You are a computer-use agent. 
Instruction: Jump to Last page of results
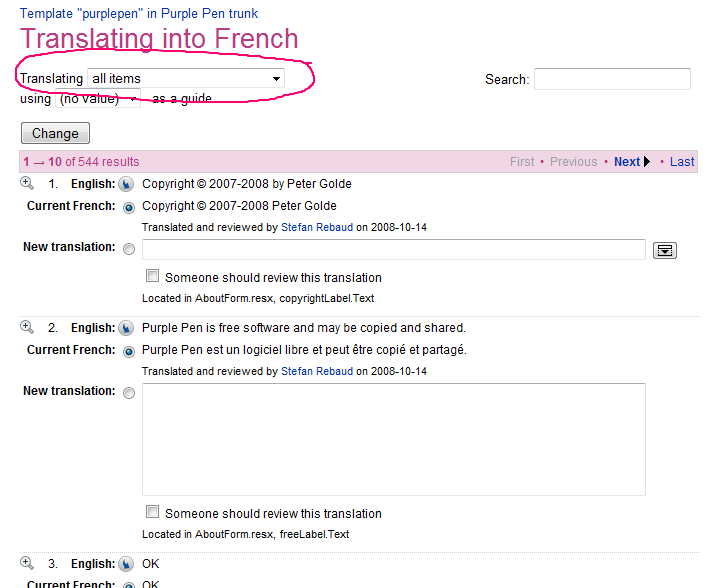[x=682, y=162]
